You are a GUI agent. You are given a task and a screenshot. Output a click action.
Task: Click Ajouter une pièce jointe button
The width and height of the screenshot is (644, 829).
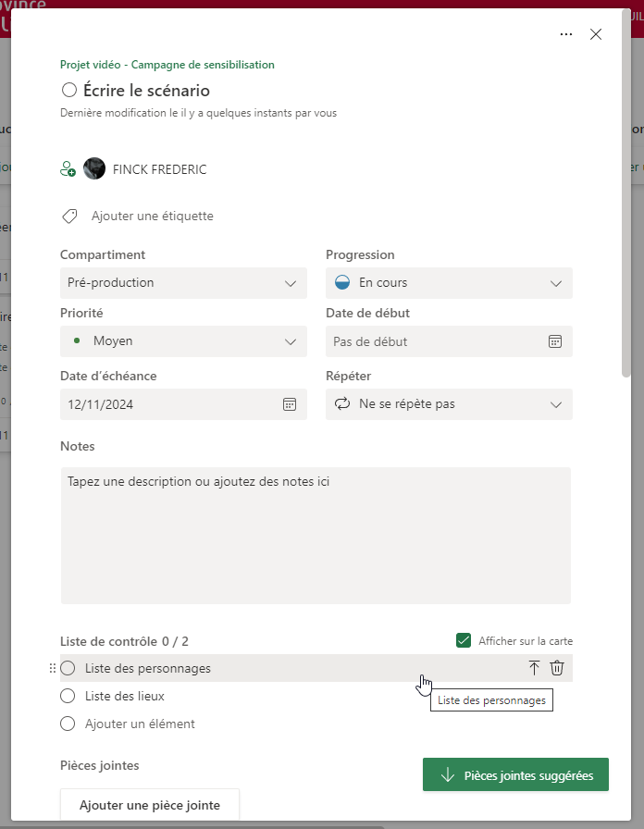pyautogui.click(x=150, y=805)
